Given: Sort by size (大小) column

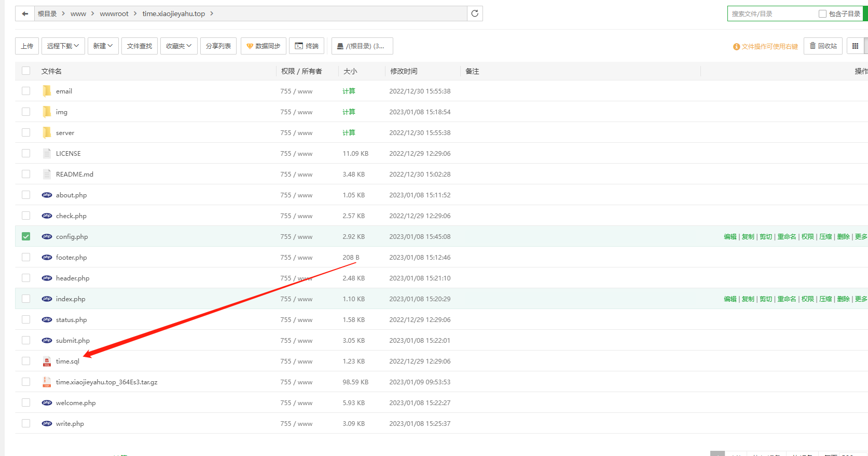Looking at the screenshot, I should 350,71.
